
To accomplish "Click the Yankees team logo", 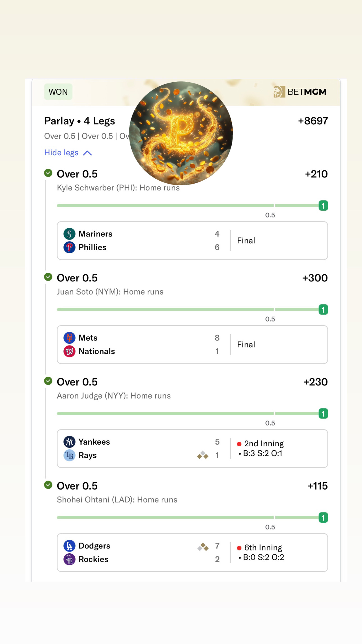I will [x=69, y=442].
